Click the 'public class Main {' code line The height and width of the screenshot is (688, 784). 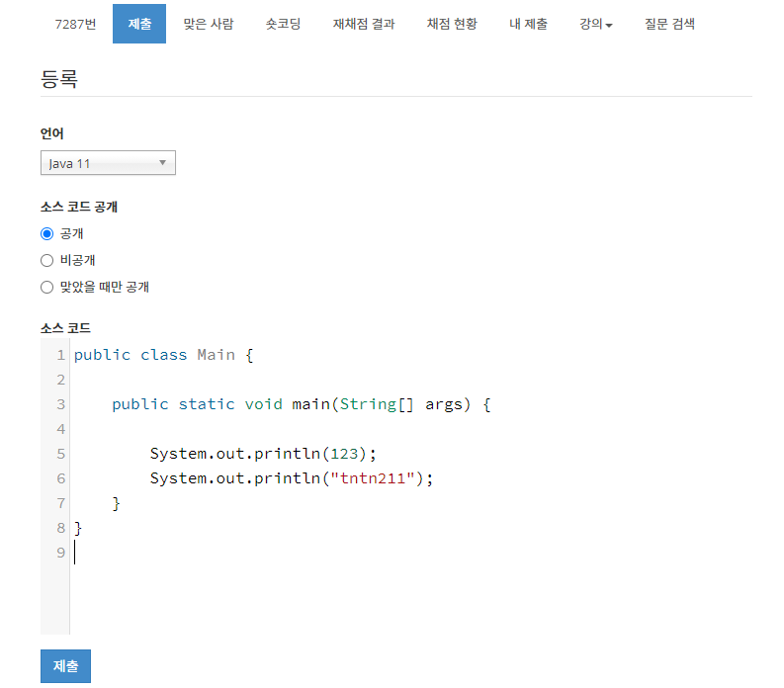pos(163,355)
